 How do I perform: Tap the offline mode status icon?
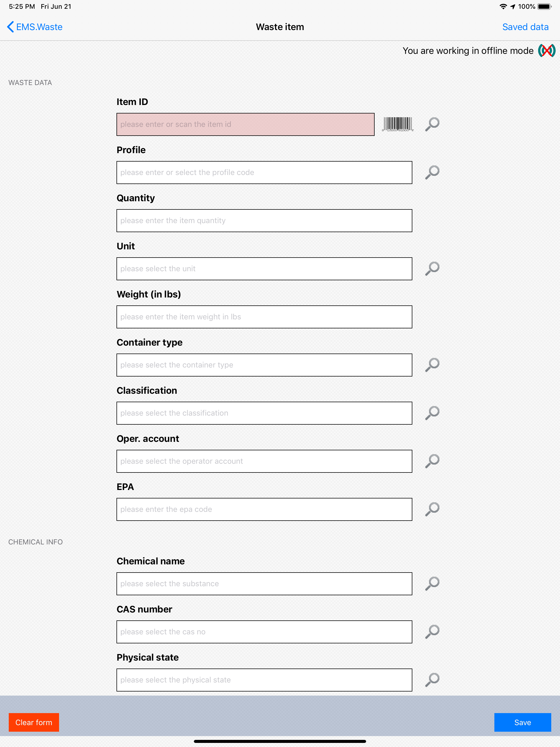pos(547,51)
